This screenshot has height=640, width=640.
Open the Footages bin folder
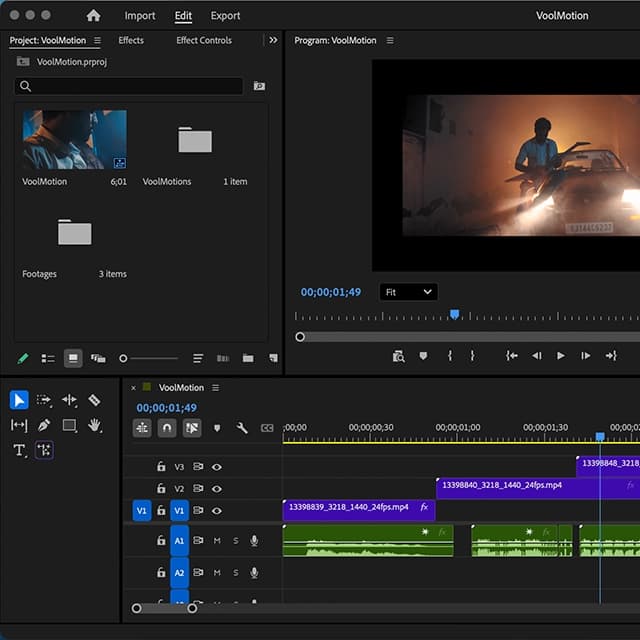point(75,232)
